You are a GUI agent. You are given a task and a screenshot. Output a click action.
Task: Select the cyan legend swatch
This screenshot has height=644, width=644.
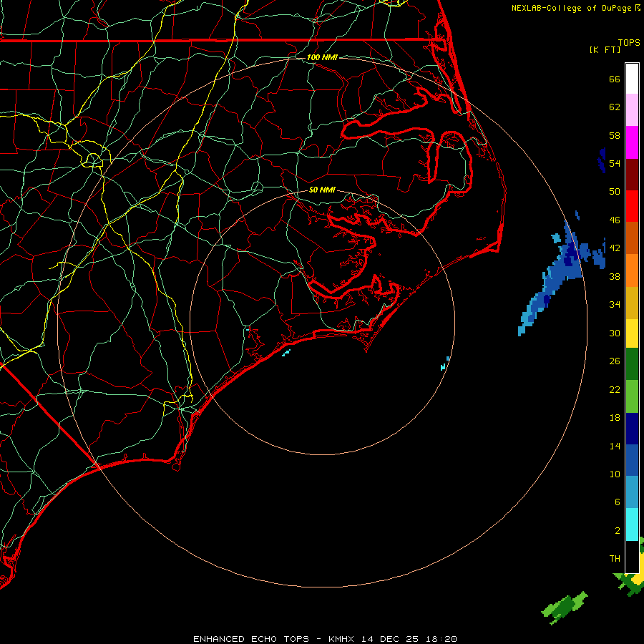tap(632, 525)
